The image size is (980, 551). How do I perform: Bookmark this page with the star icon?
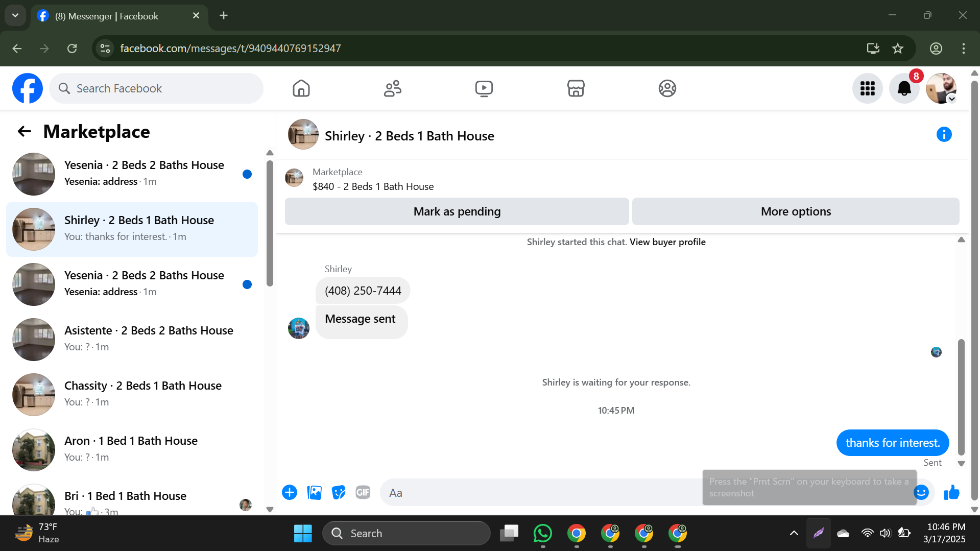pyautogui.click(x=898, y=49)
